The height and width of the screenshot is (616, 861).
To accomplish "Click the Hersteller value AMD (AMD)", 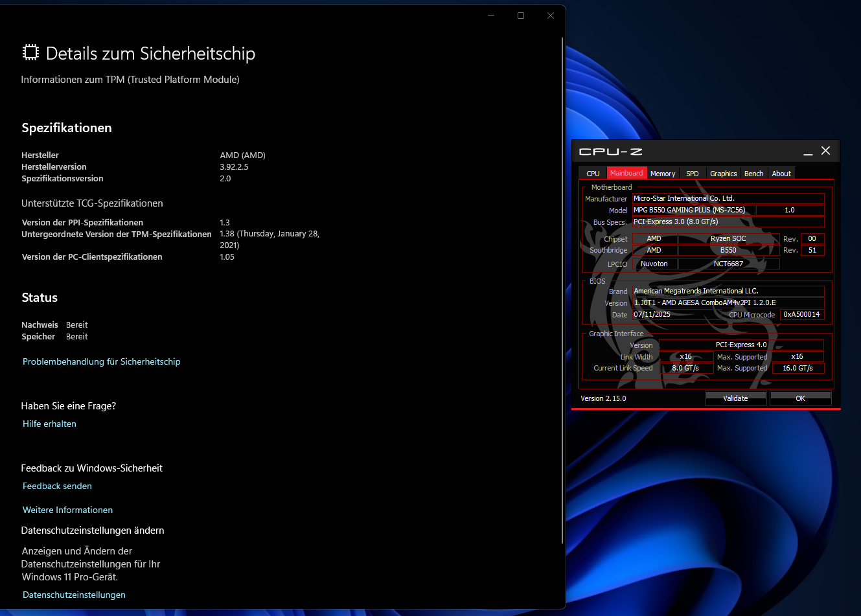I will [243, 155].
